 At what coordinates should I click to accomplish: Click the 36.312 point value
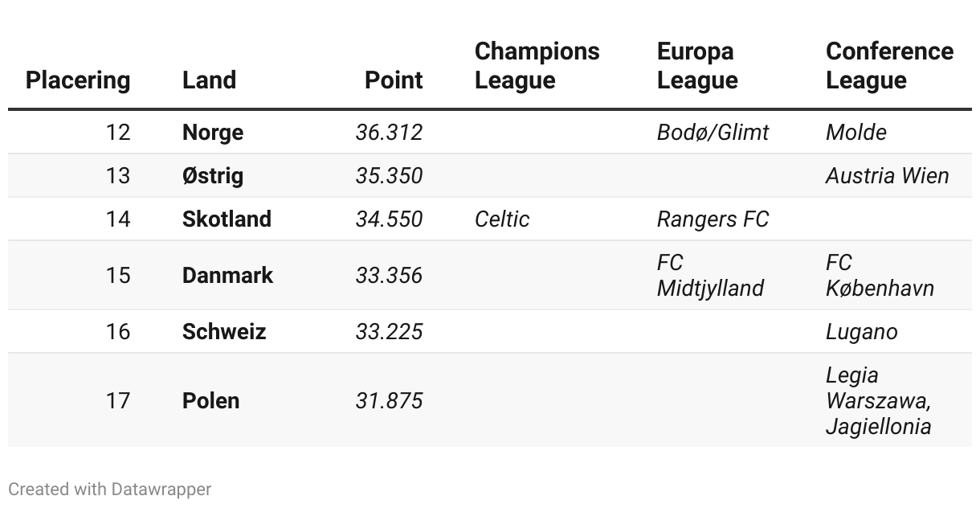tap(389, 132)
